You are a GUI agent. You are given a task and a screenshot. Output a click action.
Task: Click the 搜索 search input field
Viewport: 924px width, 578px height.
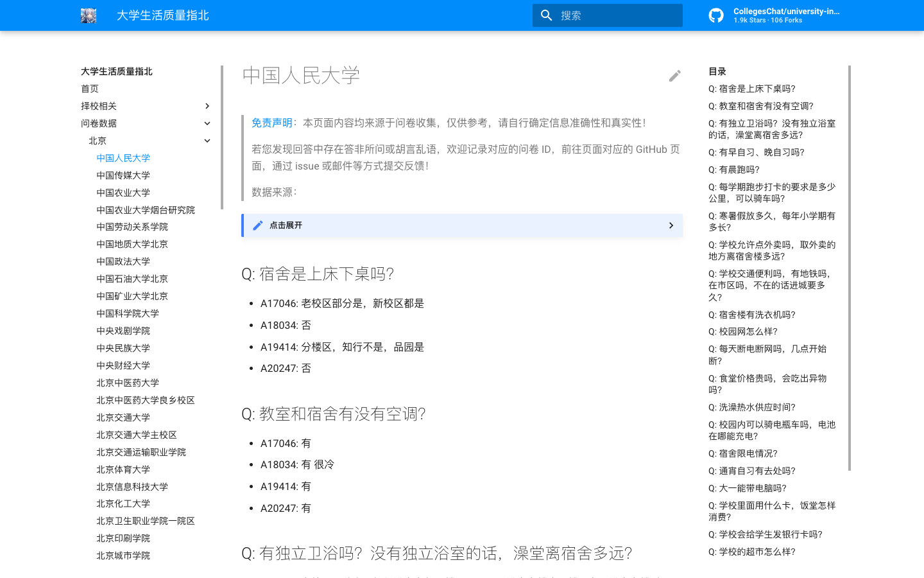[x=616, y=15]
